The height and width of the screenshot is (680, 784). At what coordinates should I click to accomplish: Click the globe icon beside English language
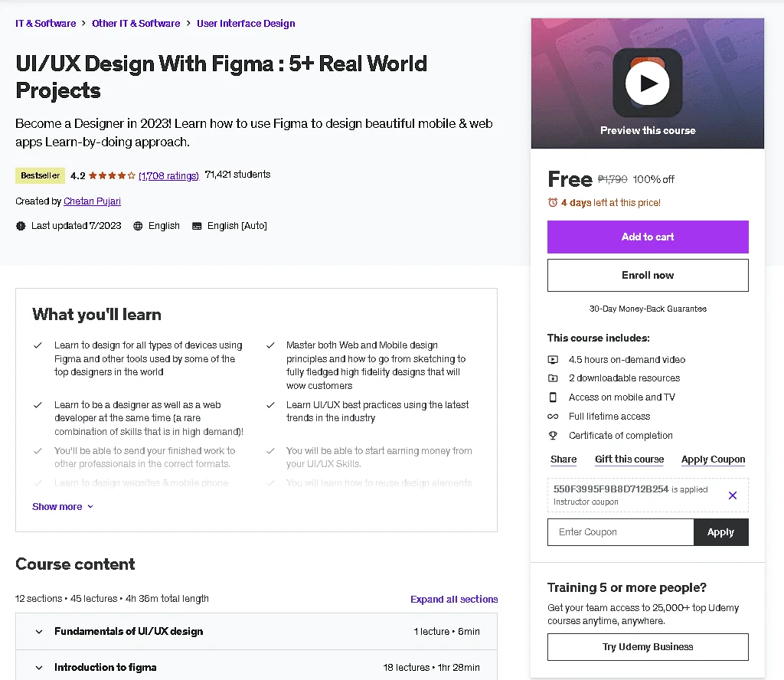click(x=138, y=226)
